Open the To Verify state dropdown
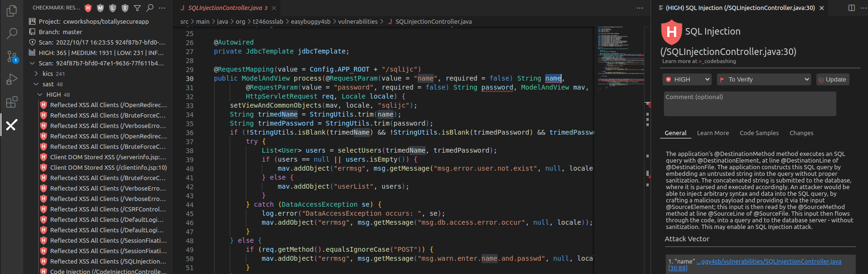868x274 pixels. pos(764,79)
